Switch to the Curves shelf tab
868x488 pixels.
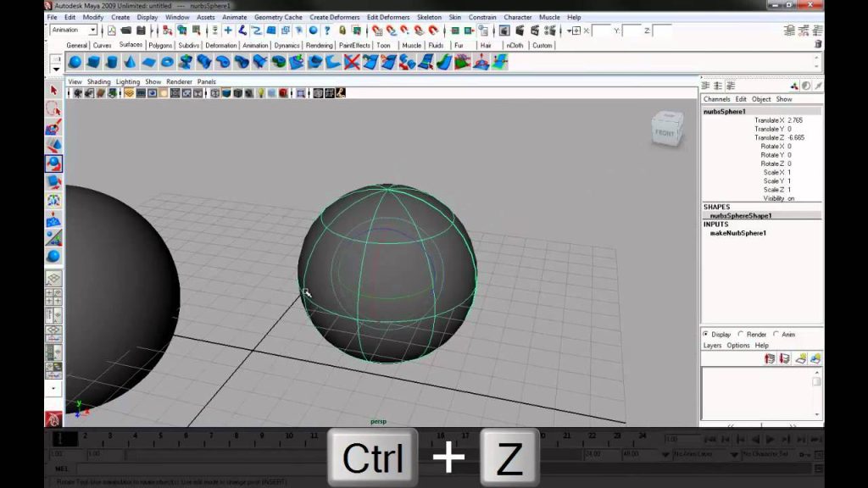point(102,46)
